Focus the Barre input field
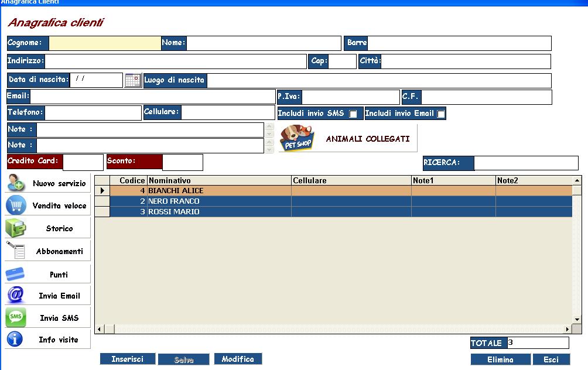This screenshot has height=370, width=588. pos(459,43)
